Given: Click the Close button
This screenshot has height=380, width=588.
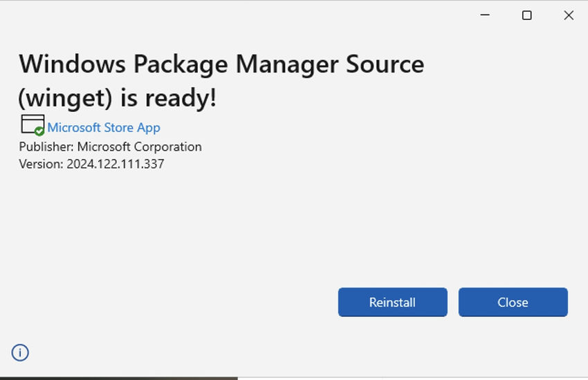Looking at the screenshot, I should 513,302.
